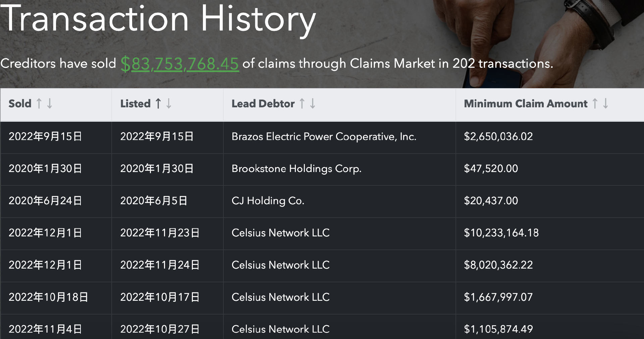Sort Lead Debtor descending with down arrow
644x339 pixels.
313,104
